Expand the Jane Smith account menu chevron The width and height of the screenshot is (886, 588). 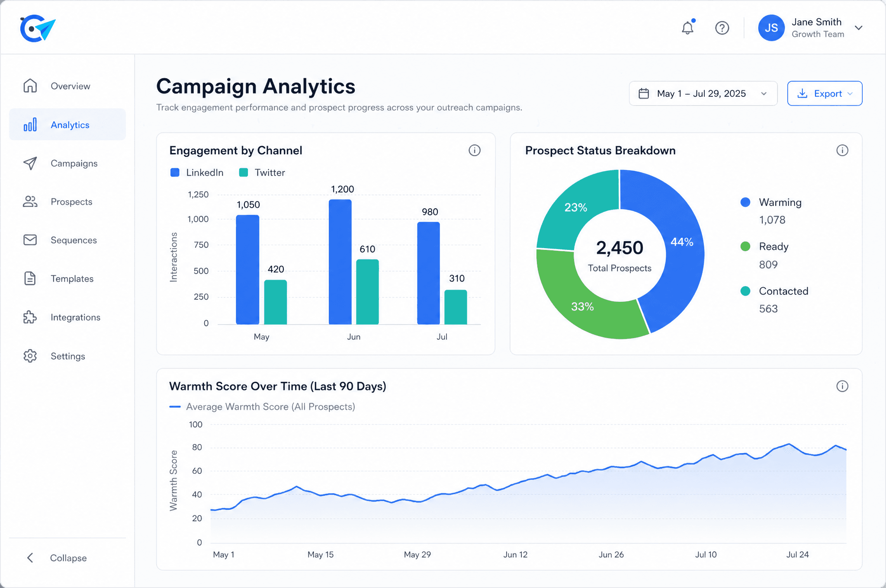859,28
